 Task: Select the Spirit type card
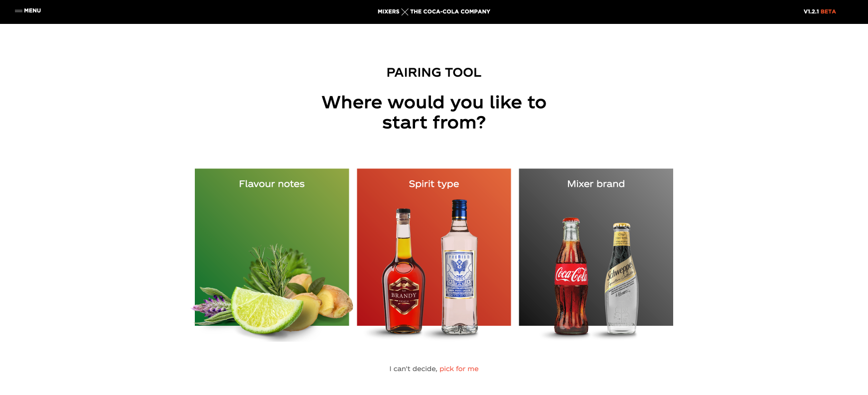(x=434, y=247)
